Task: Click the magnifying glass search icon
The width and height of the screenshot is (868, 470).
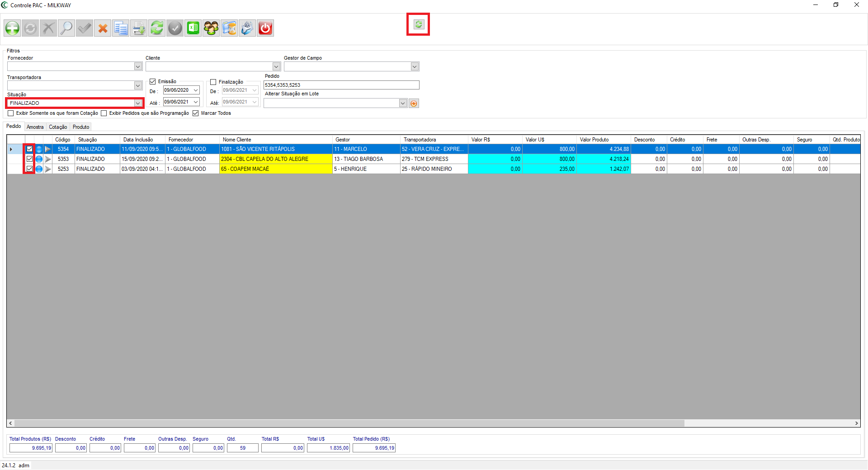Action: point(66,28)
